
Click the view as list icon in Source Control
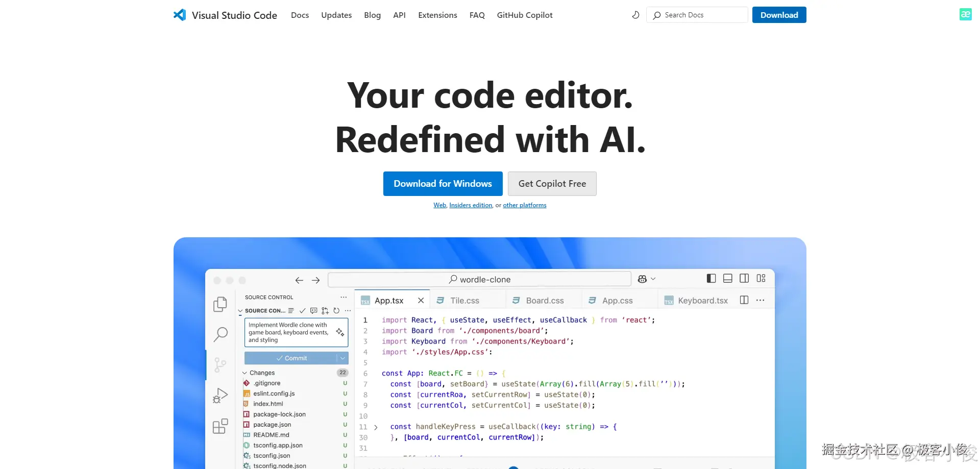[291, 310]
